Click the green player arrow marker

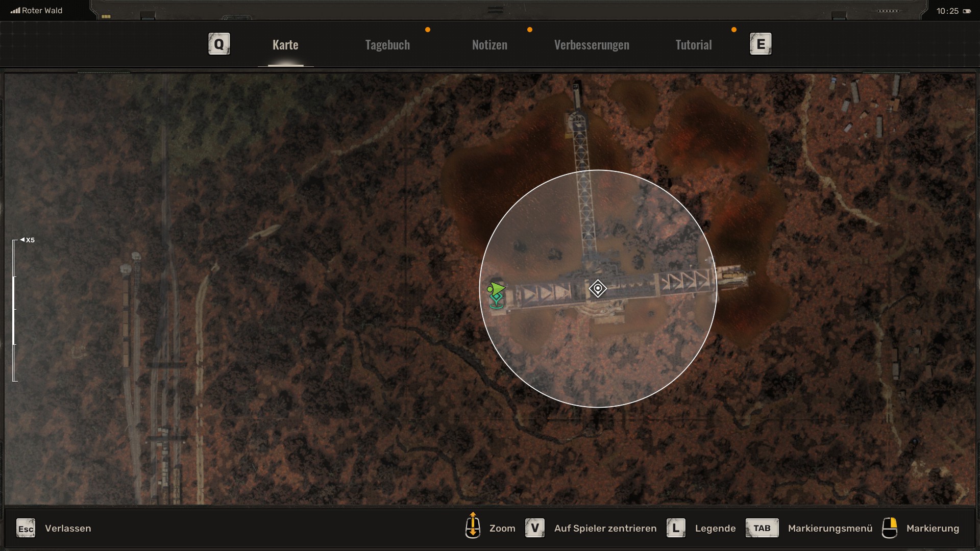(x=496, y=289)
